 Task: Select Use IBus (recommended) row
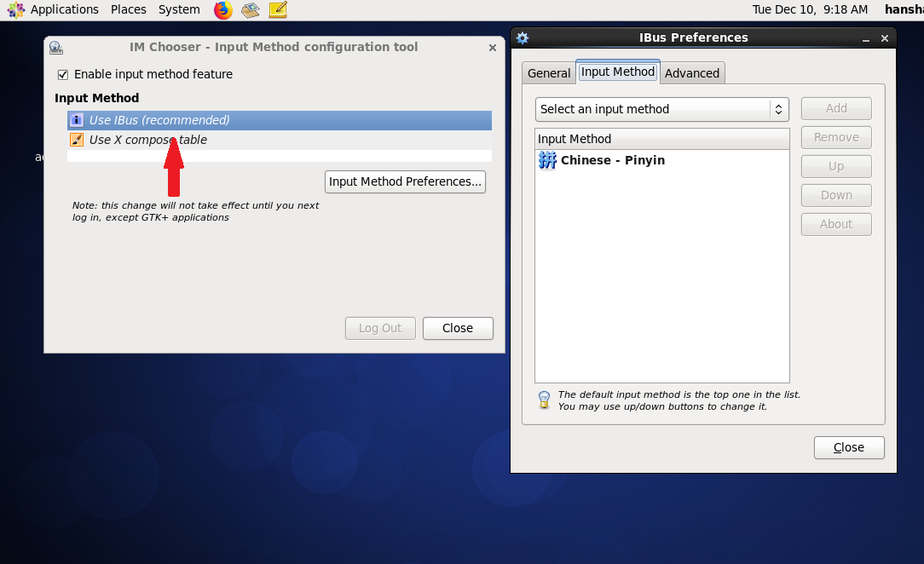[x=280, y=120]
